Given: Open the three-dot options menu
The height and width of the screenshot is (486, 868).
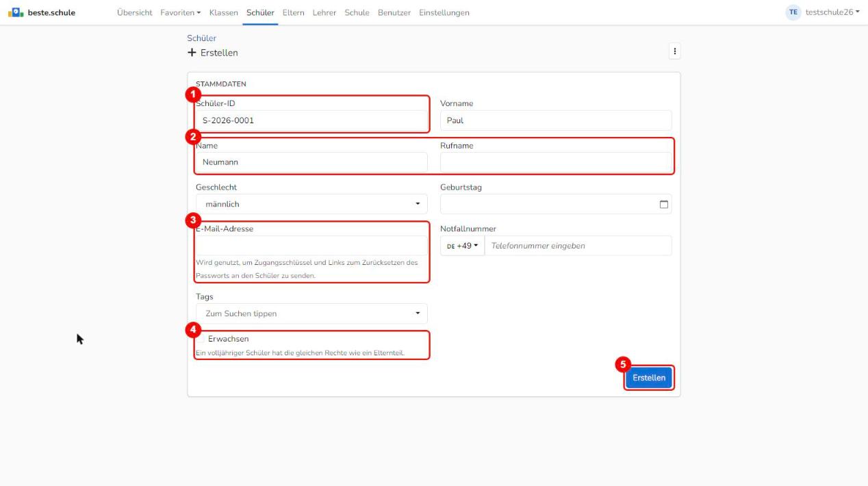Looking at the screenshot, I should pyautogui.click(x=674, y=51).
